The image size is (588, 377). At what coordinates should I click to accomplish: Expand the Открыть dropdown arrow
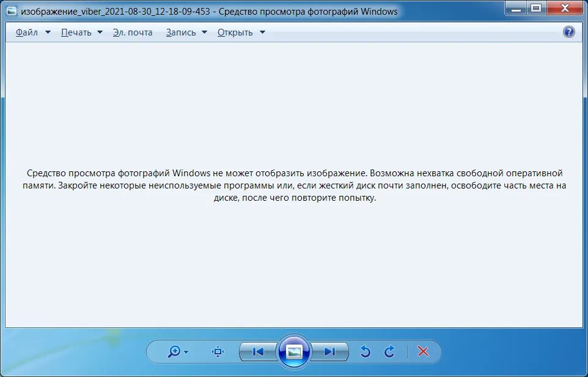point(262,32)
